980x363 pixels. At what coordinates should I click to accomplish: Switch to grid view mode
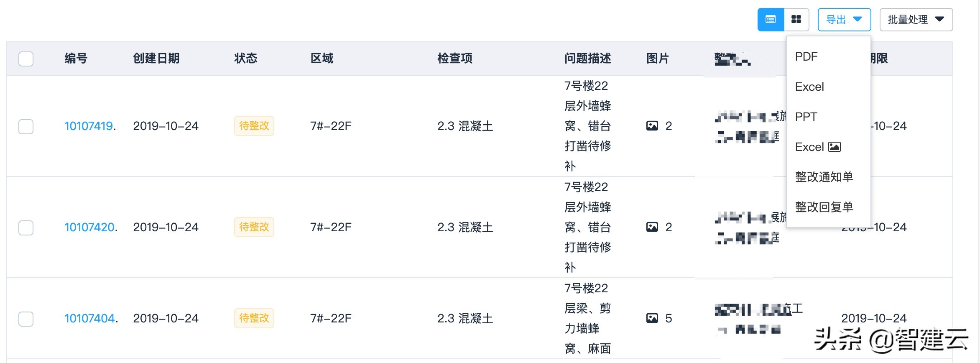click(796, 19)
